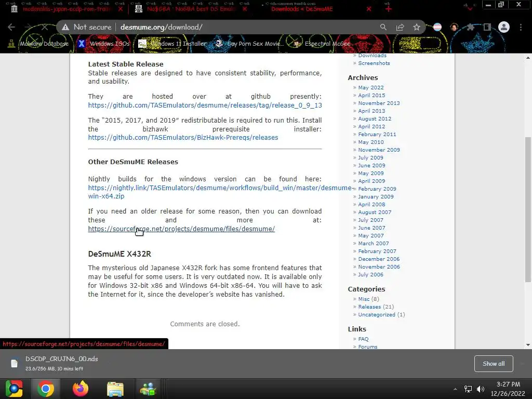Click the page scrollbar down arrow
Image resolution: width=532 pixels, height=399 pixels.
point(528,345)
